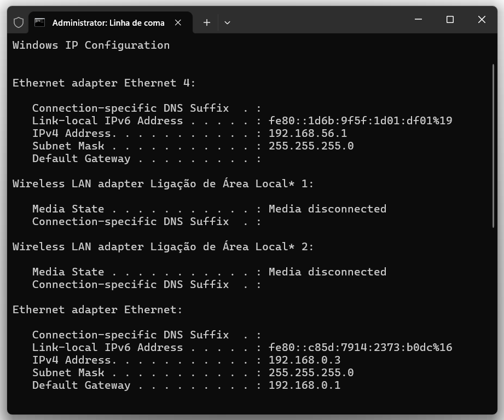
Task: Click the empty title bar drag area
Action: click(317, 21)
